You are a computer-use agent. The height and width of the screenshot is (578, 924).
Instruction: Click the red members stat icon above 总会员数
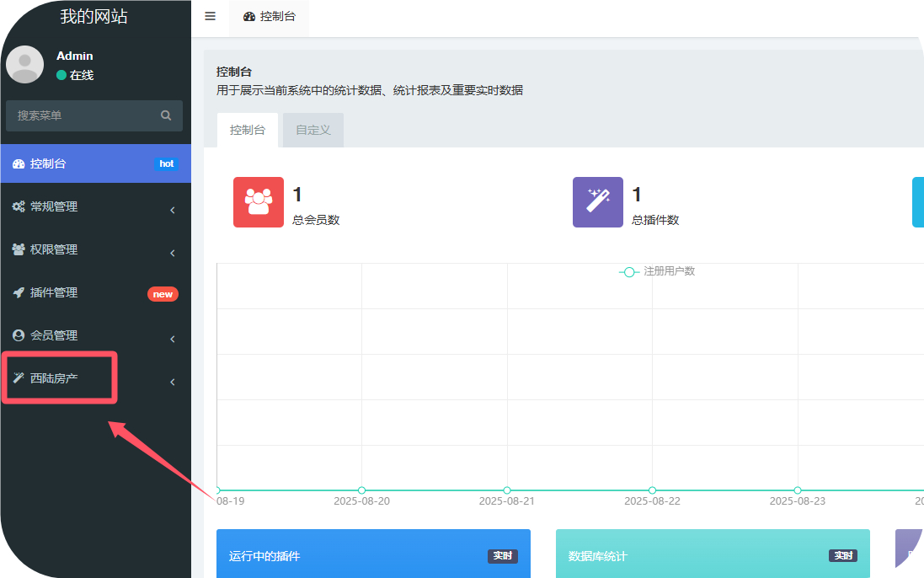point(258,202)
